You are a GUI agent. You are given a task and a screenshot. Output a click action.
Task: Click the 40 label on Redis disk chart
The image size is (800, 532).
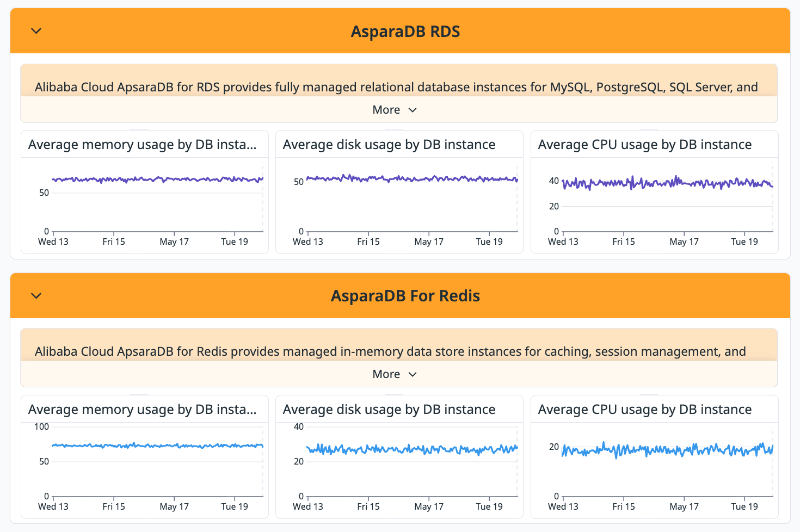tap(299, 426)
